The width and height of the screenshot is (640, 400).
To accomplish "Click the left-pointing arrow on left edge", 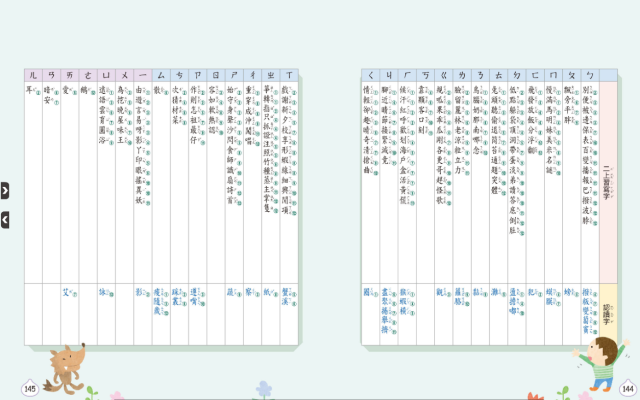I will click(5, 219).
